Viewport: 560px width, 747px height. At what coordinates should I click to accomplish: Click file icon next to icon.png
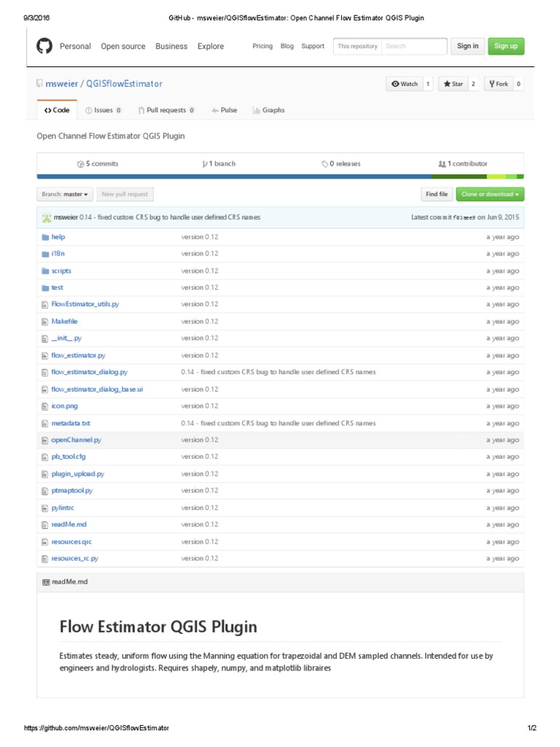(x=44, y=406)
